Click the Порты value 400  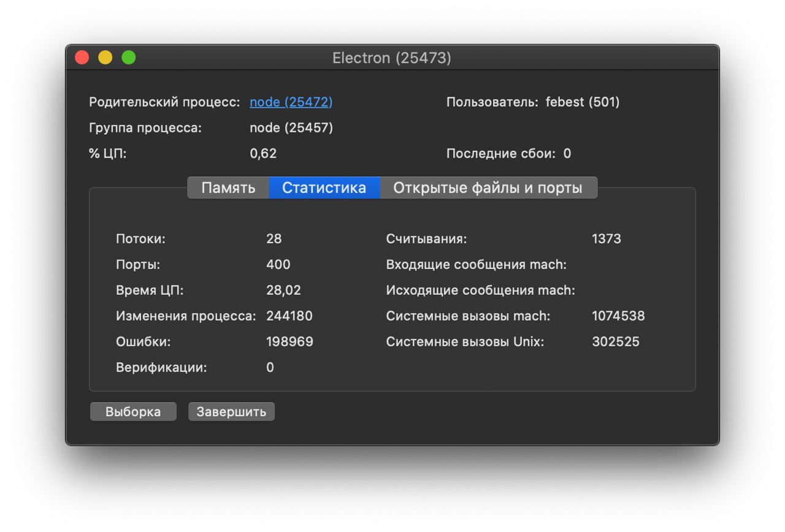(278, 265)
